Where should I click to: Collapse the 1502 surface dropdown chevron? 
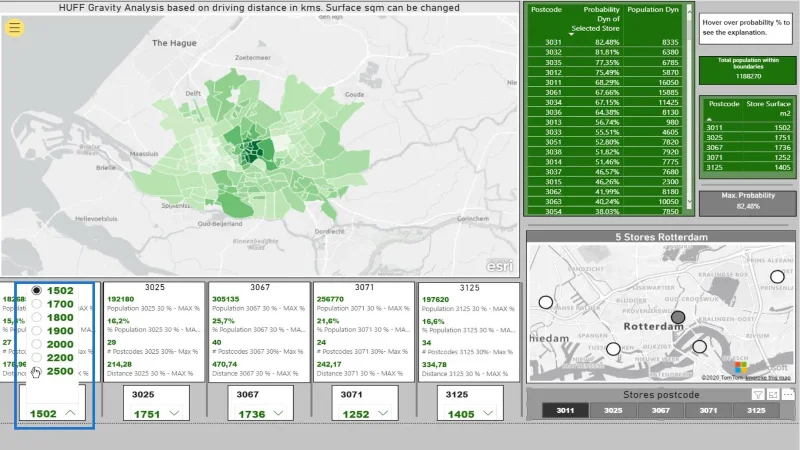tap(70, 413)
